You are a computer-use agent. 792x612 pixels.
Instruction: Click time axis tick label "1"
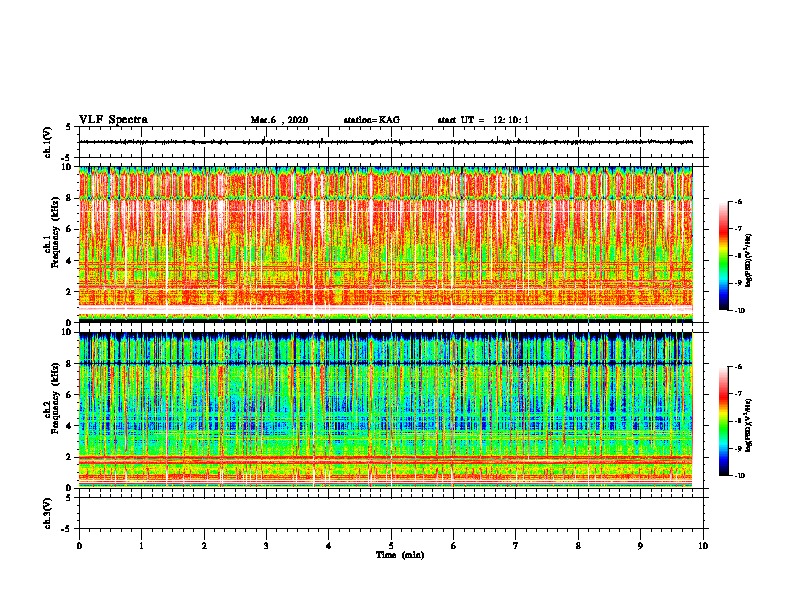(x=141, y=546)
